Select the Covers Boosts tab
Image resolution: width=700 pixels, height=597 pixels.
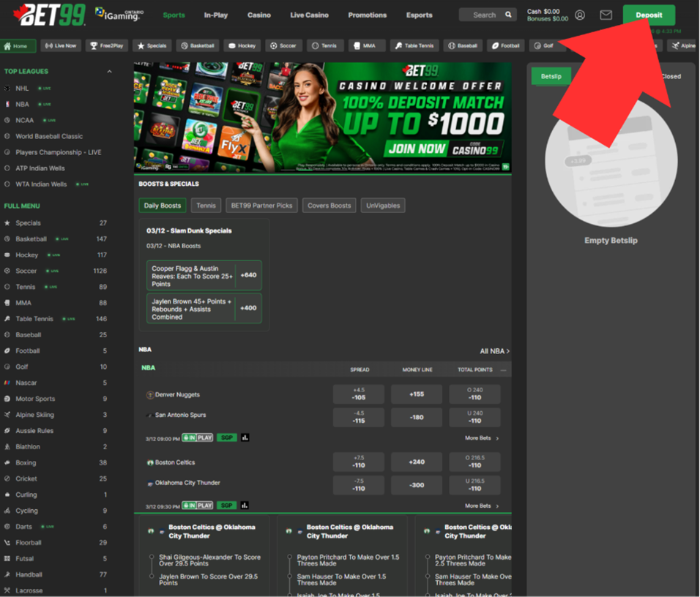click(329, 206)
